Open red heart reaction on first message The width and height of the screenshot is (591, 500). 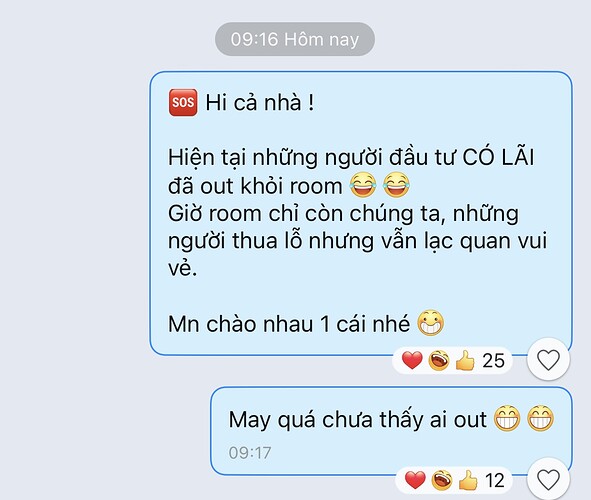point(412,360)
